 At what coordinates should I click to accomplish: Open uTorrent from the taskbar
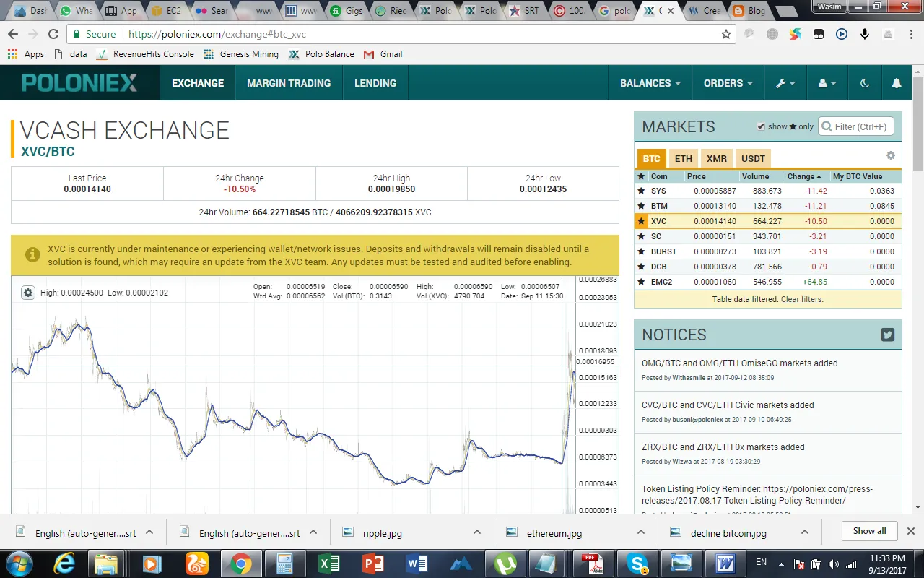505,564
